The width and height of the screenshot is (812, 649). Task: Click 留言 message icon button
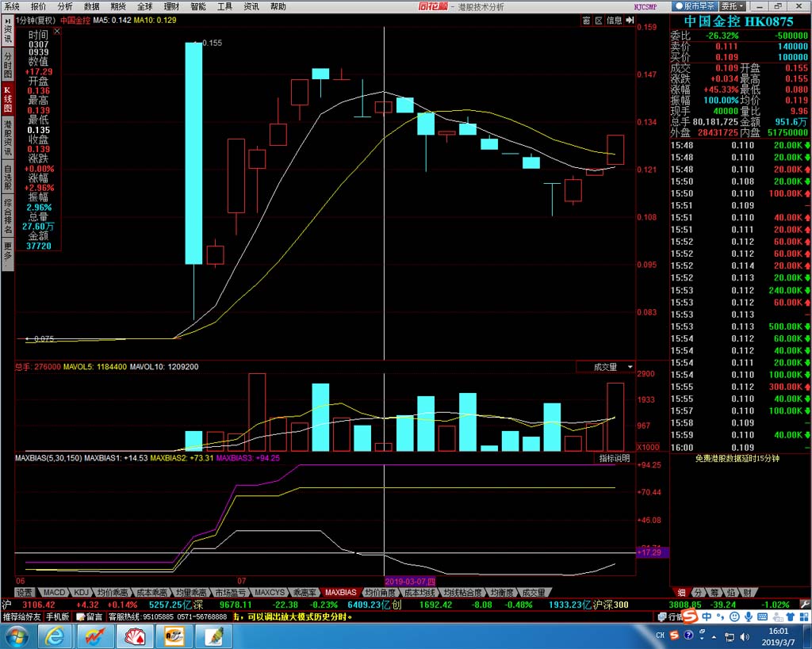[90, 617]
